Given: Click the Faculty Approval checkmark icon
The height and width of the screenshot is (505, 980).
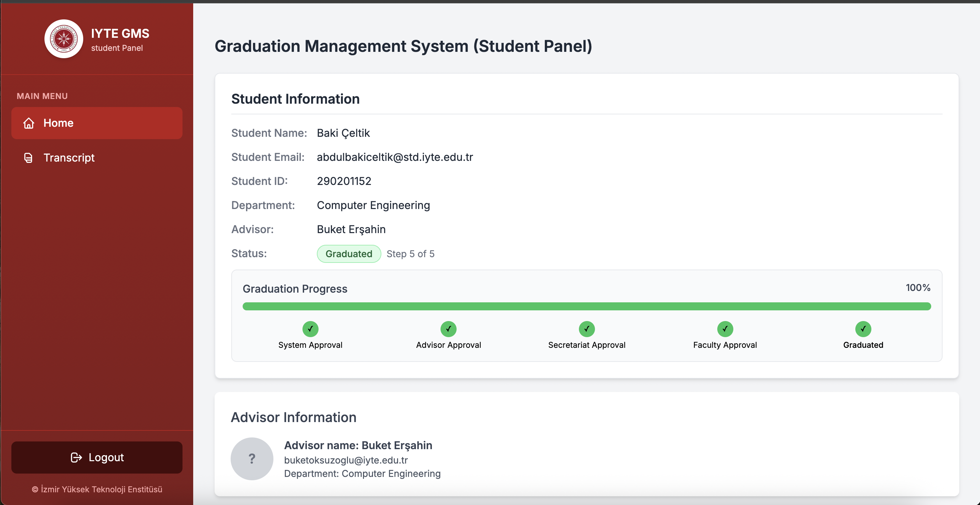Looking at the screenshot, I should (725, 329).
